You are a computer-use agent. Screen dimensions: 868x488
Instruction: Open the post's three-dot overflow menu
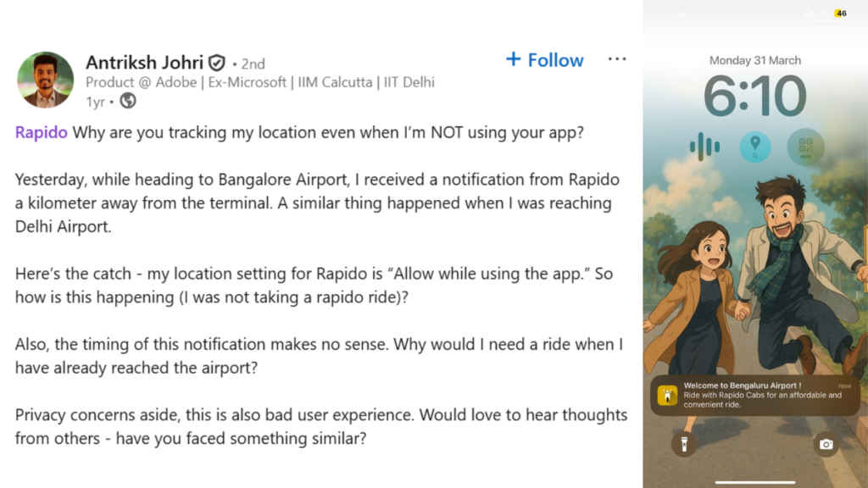pos(617,58)
